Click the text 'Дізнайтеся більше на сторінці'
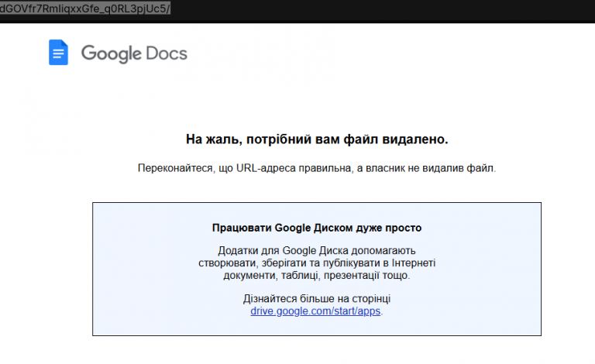 tap(317, 299)
